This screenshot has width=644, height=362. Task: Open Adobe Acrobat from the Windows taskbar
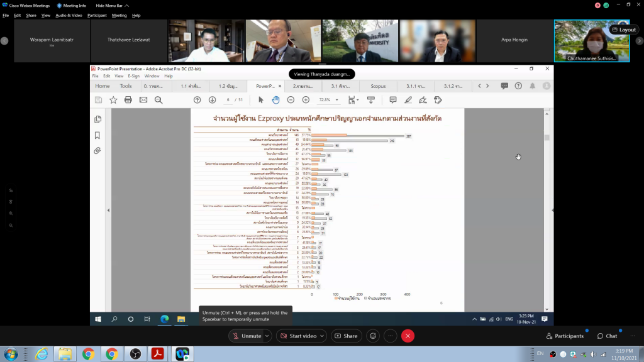[x=158, y=354]
